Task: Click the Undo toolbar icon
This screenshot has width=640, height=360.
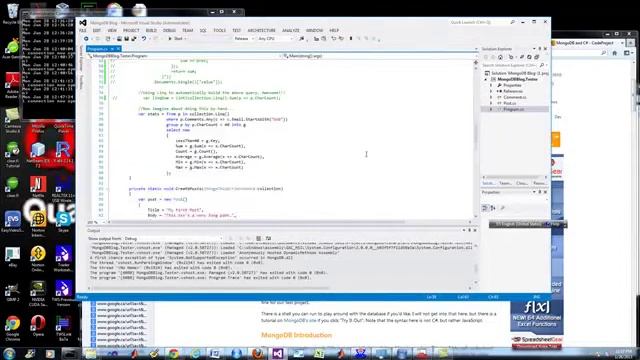Action: tap(144, 39)
